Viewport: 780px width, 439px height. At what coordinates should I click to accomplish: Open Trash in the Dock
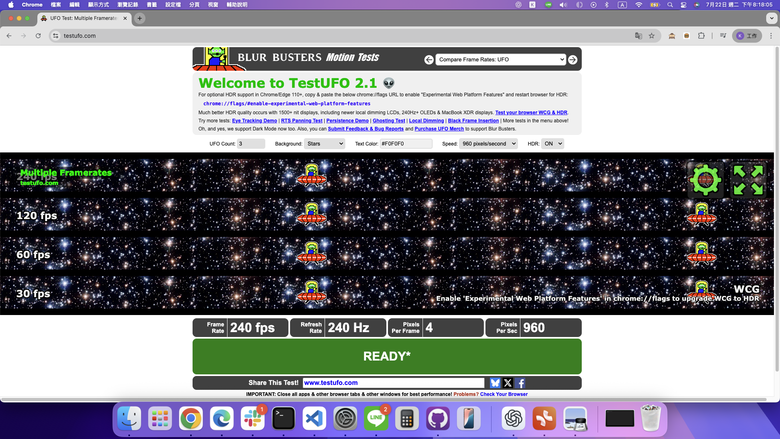tap(650, 419)
